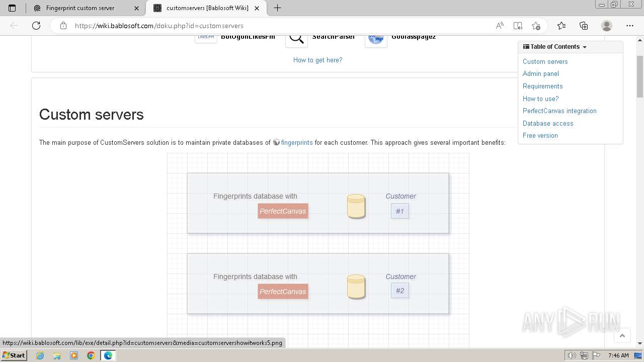Click the back-to-top arrow button
Viewport: 644px width, 362px height.
(622, 335)
